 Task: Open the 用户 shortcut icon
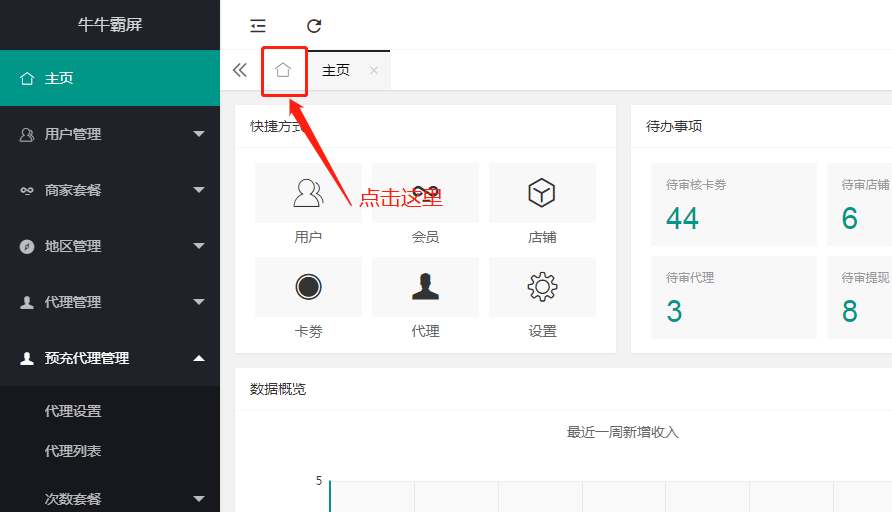[308, 193]
